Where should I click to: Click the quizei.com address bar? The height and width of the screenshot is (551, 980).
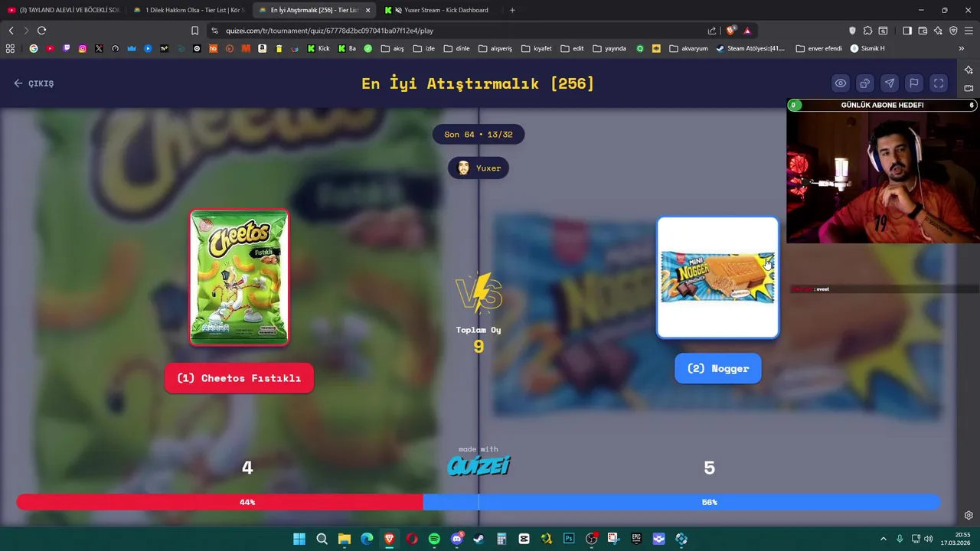tap(459, 31)
